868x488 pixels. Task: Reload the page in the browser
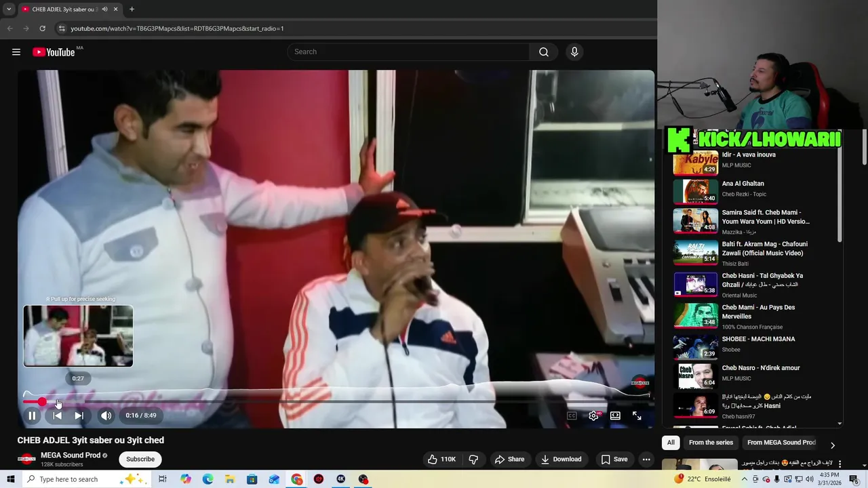(42, 28)
